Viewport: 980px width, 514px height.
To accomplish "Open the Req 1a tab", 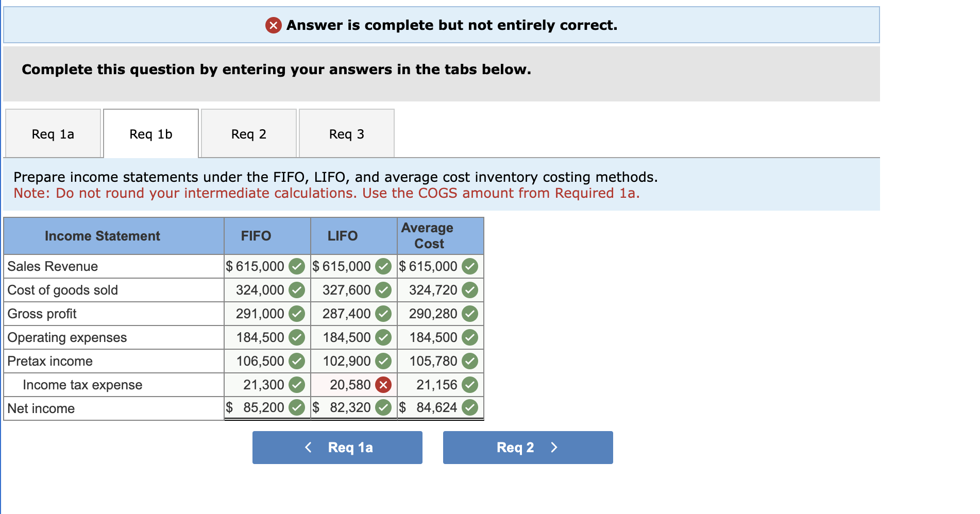I will [x=52, y=133].
